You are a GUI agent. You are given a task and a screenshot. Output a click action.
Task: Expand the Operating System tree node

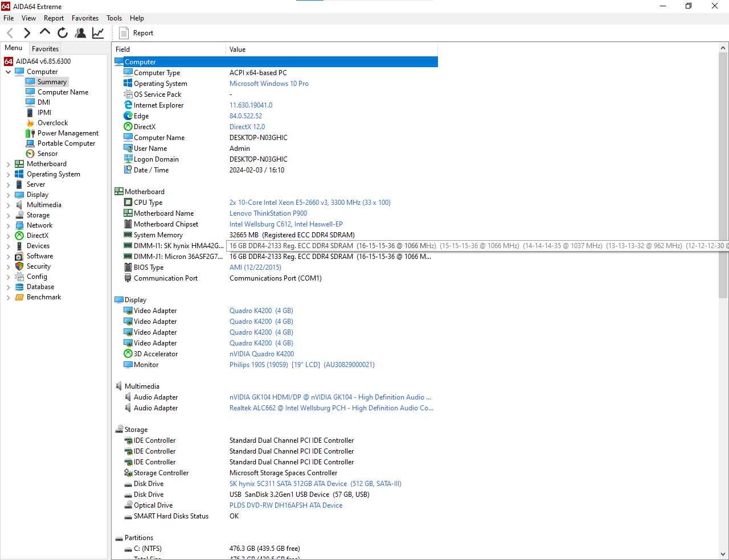pos(8,174)
